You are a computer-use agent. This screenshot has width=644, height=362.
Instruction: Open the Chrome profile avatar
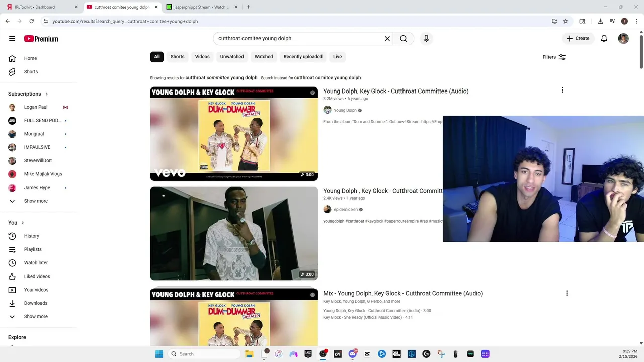pos(624,21)
